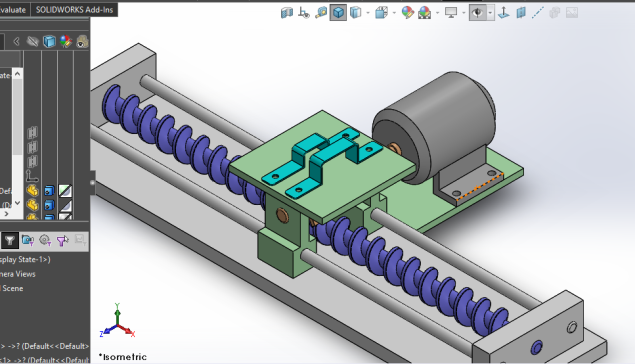Toggle view axes dashed-line icon

(x=537, y=13)
